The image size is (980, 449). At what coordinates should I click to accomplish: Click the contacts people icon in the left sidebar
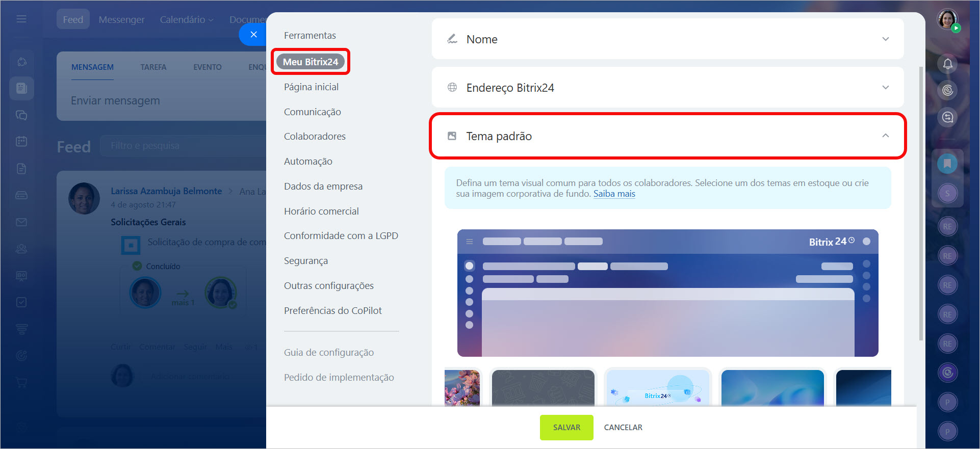[x=21, y=249]
